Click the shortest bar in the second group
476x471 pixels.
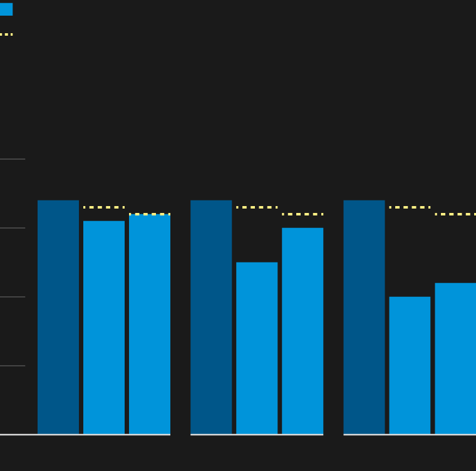(257, 348)
